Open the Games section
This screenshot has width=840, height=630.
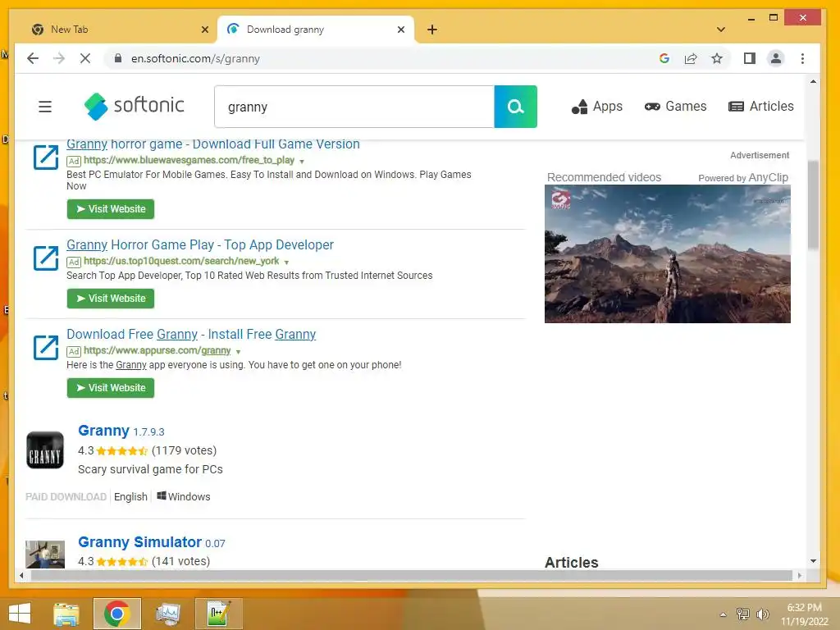coord(676,107)
